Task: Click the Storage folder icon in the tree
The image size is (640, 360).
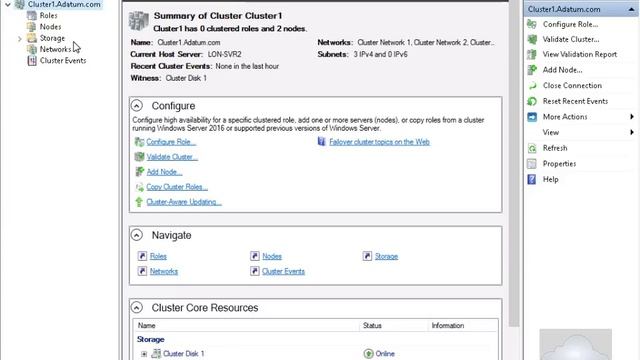Action: click(31, 38)
